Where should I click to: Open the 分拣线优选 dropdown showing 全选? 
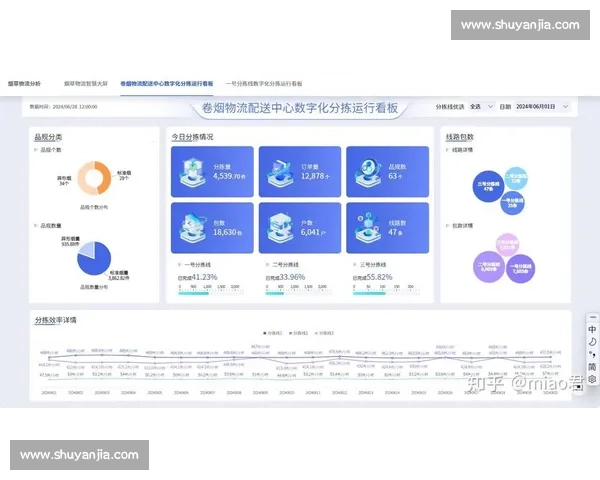tap(481, 107)
